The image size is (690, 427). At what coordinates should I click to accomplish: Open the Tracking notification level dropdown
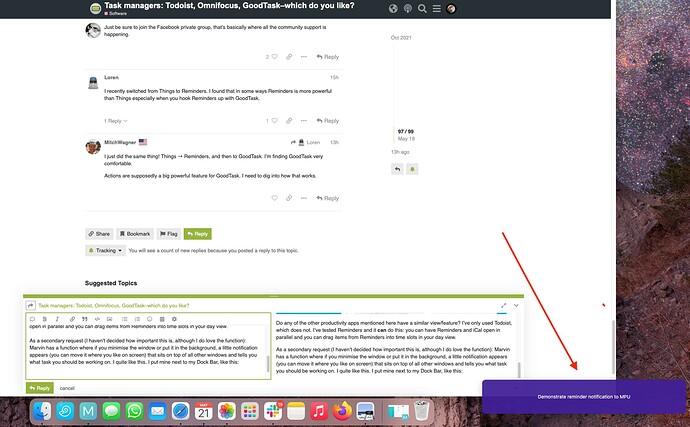click(x=106, y=250)
